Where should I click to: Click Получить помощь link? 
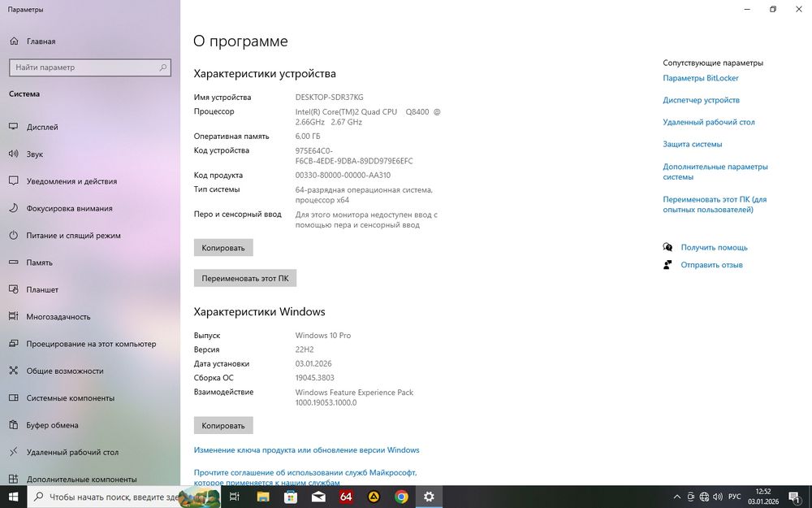tap(714, 248)
